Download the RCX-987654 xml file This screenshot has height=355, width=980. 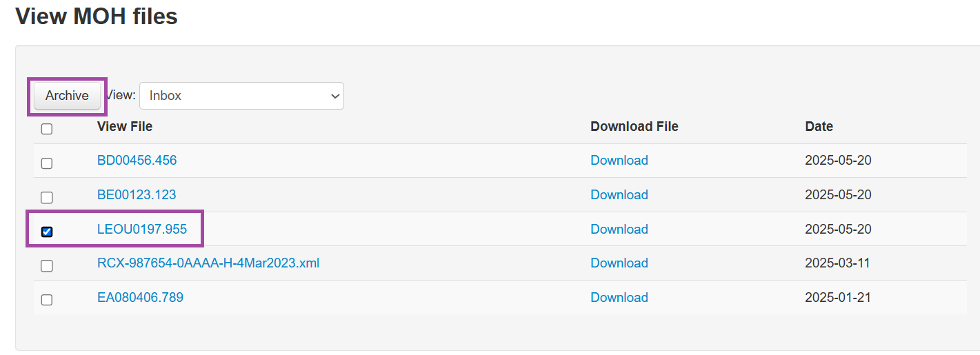click(619, 263)
